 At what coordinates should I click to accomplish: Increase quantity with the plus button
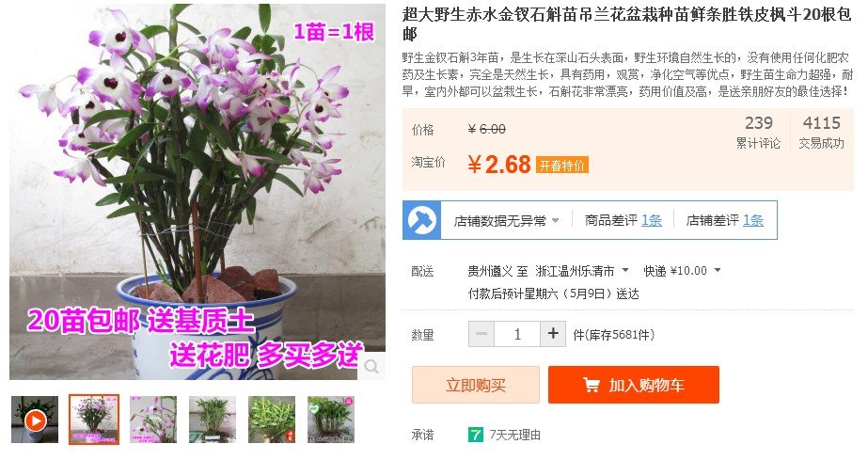(x=552, y=334)
